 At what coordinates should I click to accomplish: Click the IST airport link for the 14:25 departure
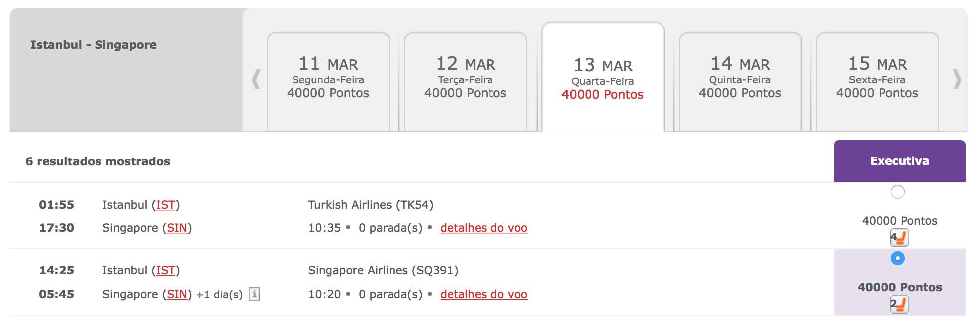point(166,270)
